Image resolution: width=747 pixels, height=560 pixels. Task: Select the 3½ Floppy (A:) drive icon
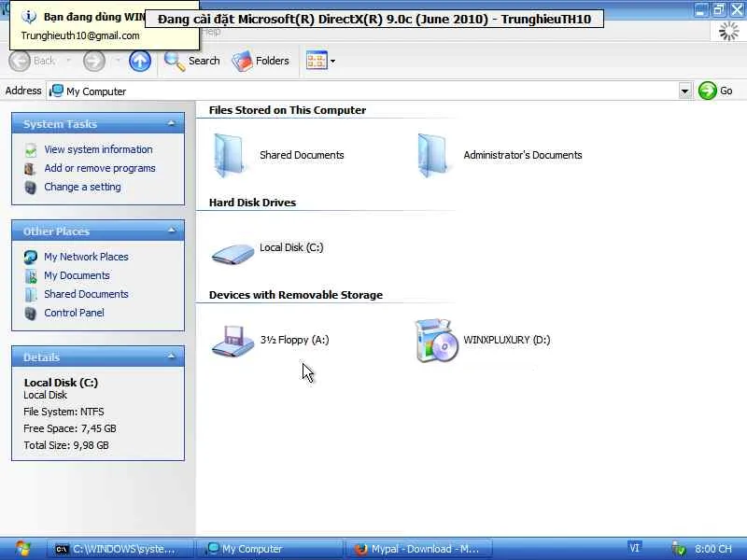233,341
